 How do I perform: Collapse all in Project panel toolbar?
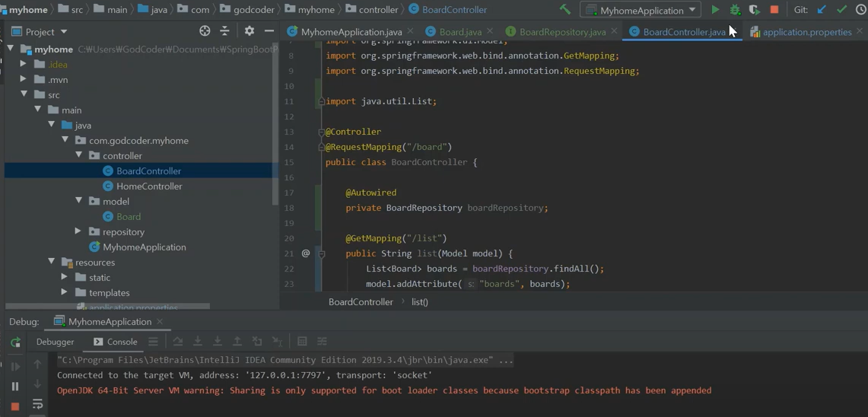tap(224, 31)
